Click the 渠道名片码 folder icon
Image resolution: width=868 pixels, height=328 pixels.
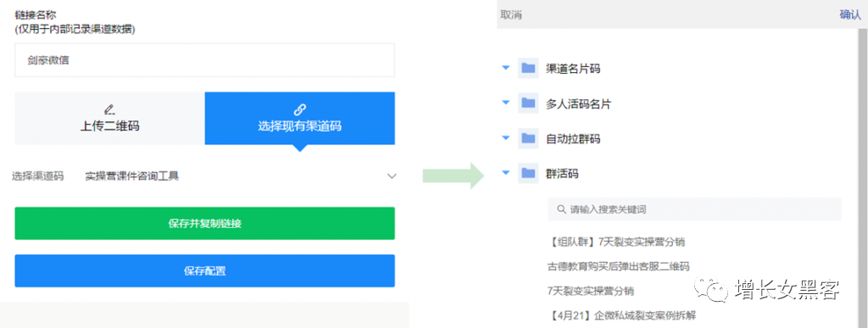[528, 68]
